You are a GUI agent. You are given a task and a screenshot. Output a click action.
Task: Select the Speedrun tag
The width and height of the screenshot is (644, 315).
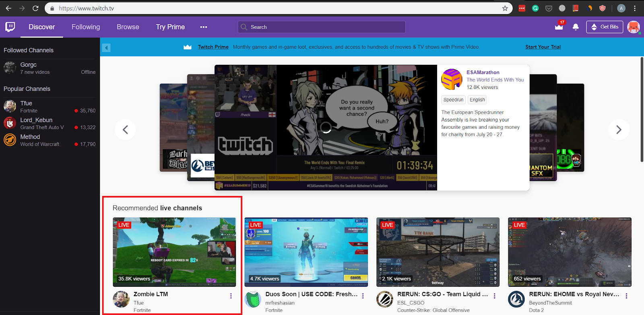[453, 100]
